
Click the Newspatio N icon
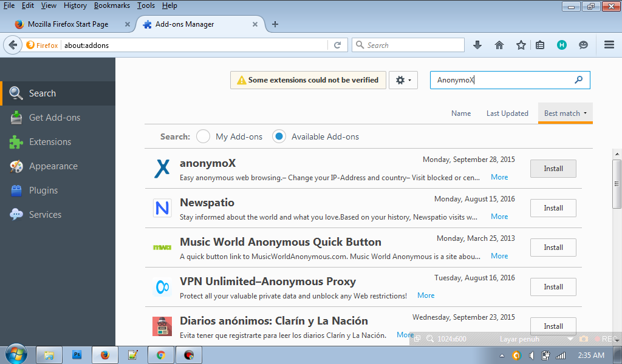coord(162,208)
